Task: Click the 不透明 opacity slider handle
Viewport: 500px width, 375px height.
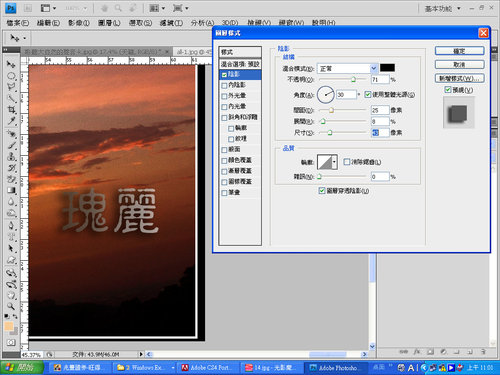Action: pos(353,79)
